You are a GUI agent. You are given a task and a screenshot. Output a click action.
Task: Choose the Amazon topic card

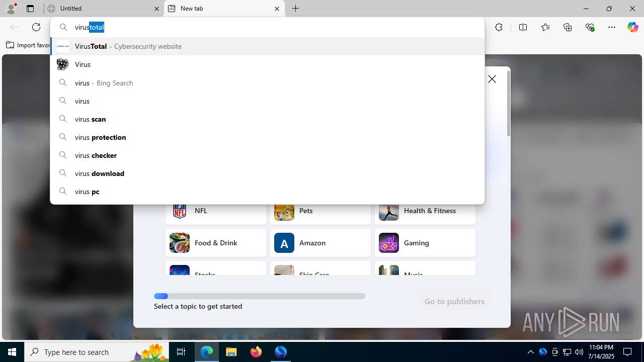point(320,243)
